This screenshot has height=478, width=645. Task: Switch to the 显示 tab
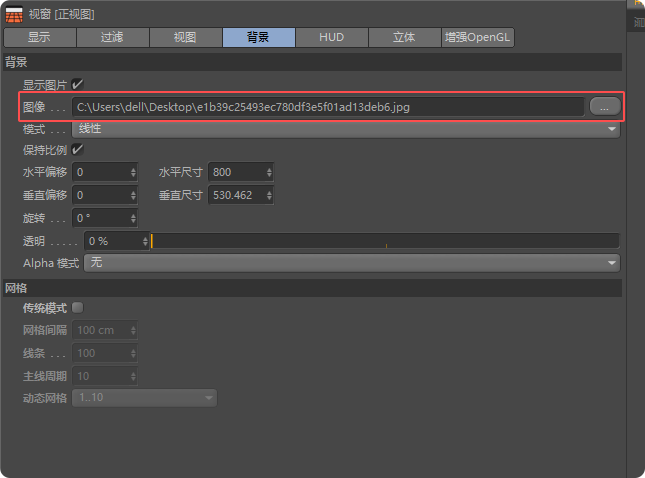(39, 37)
